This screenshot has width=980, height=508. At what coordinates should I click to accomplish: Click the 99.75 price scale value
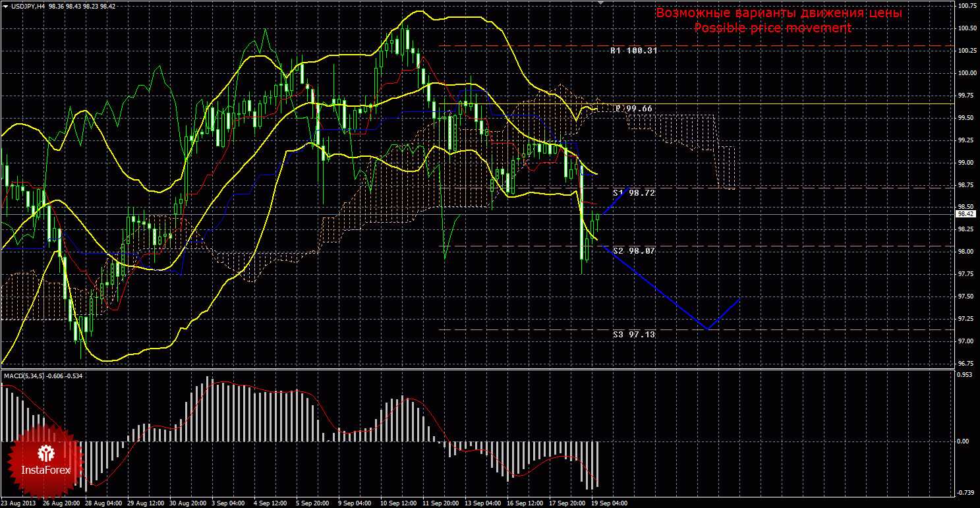(966, 96)
